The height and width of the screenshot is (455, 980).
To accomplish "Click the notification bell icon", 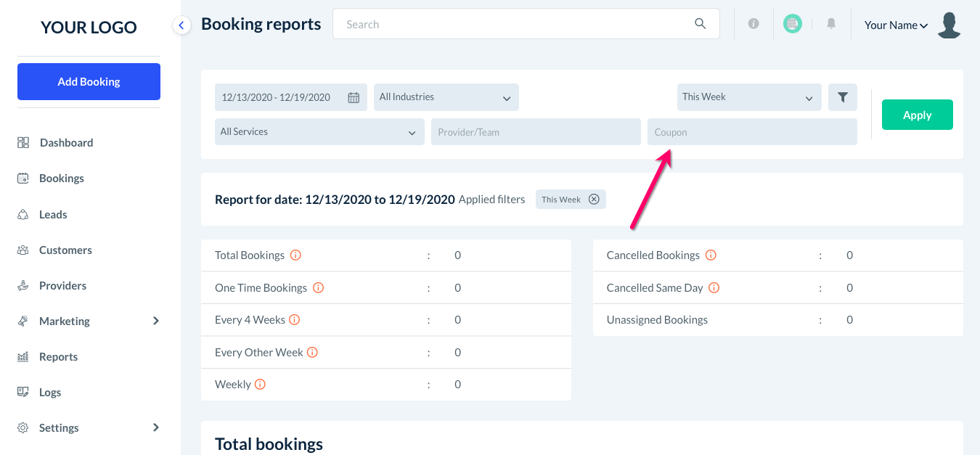I will pos(831,24).
